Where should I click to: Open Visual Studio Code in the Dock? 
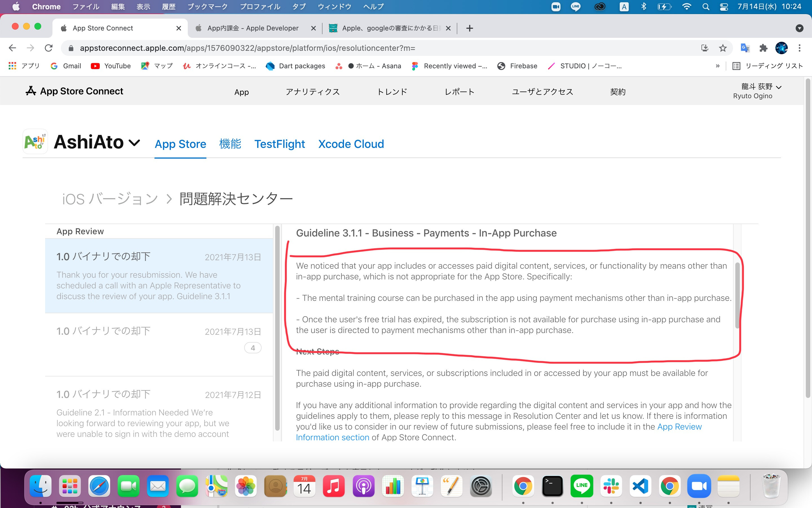pyautogui.click(x=640, y=486)
